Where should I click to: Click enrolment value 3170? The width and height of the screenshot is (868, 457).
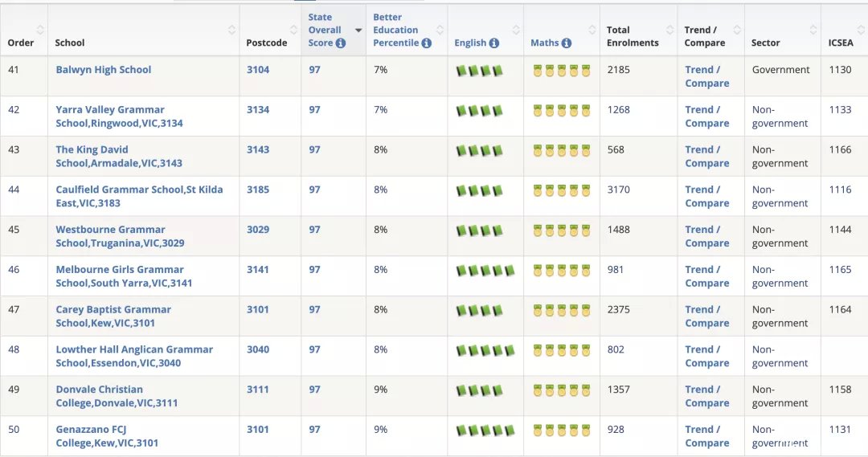click(x=618, y=190)
